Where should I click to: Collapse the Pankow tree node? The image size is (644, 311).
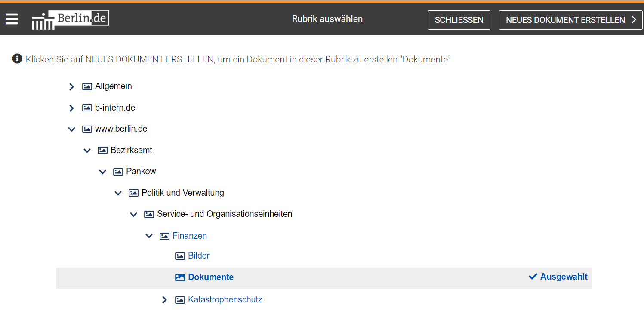click(x=102, y=172)
